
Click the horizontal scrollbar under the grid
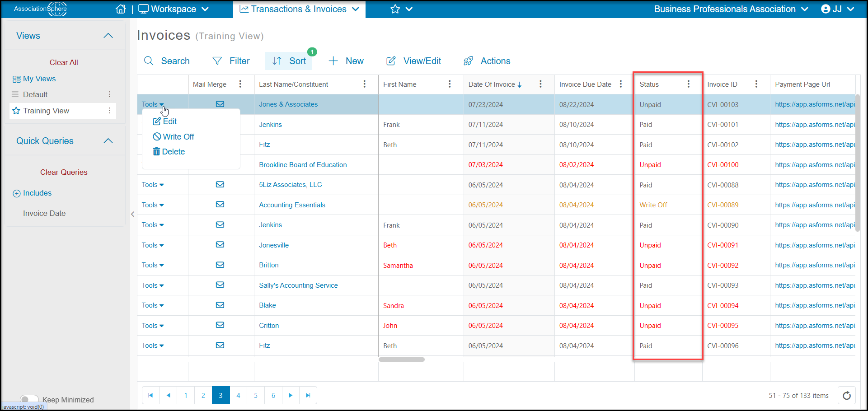[402, 360]
